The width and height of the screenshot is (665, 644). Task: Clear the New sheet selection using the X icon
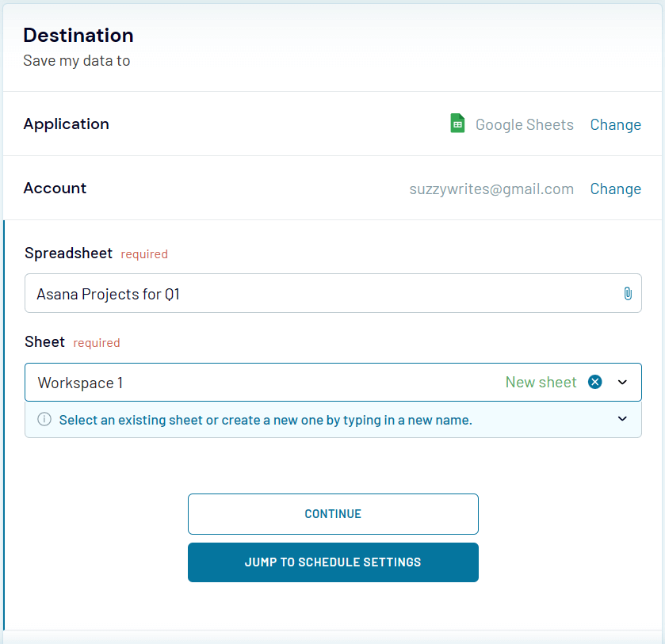click(594, 382)
